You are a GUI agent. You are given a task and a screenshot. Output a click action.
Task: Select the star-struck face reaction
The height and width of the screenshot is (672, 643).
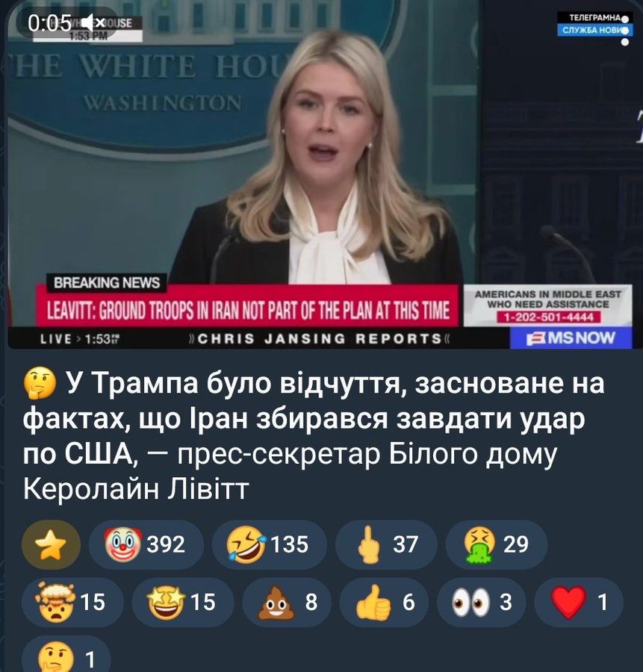coord(183,602)
